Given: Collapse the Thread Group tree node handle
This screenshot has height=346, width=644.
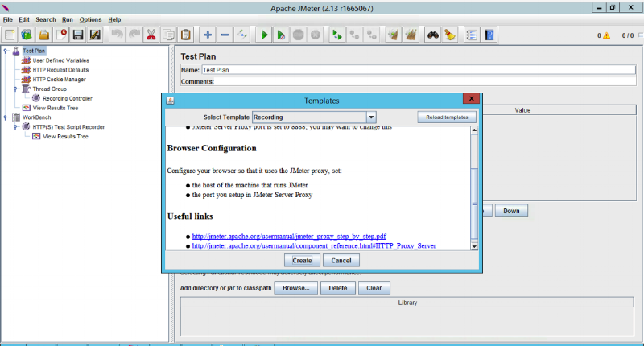Looking at the screenshot, I should 15,89.
